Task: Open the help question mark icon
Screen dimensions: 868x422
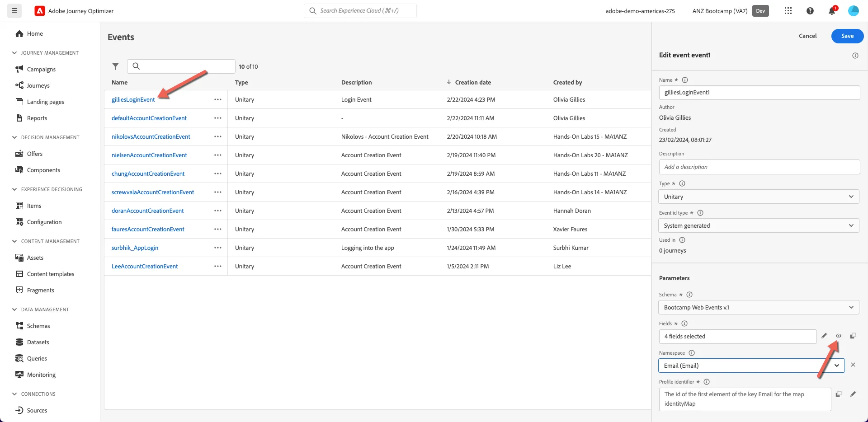Action: pyautogui.click(x=810, y=11)
